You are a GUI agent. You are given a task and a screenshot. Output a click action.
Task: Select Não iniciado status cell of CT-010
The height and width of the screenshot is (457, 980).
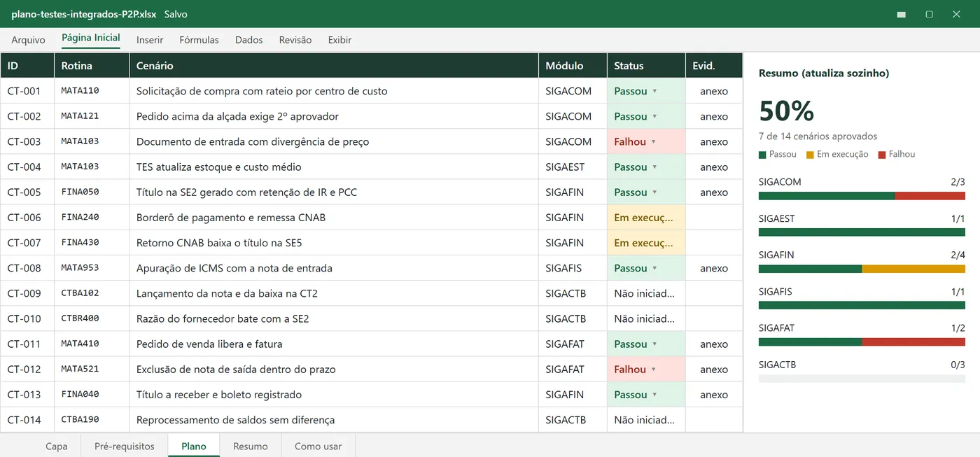point(646,318)
